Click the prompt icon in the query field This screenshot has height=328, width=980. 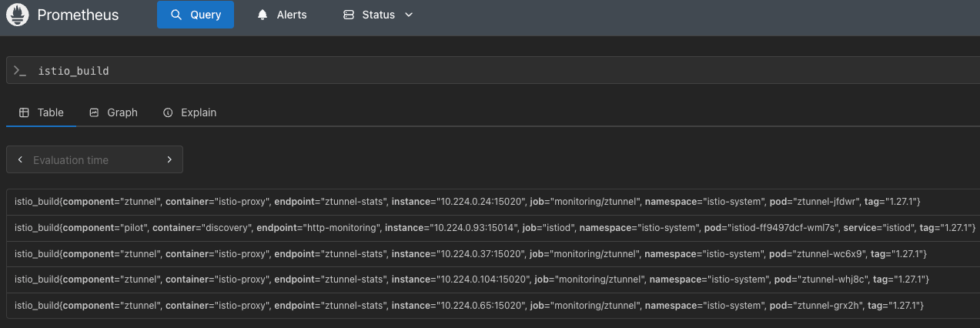(x=20, y=71)
